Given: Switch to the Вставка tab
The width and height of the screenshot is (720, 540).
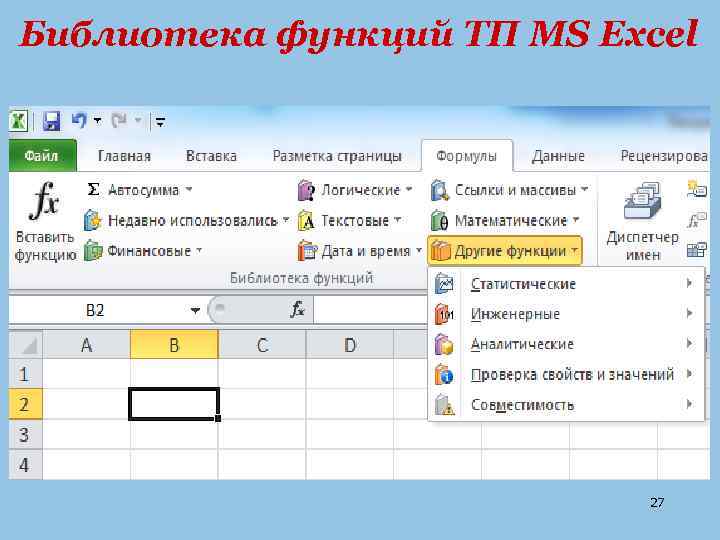Looking at the screenshot, I should click(211, 156).
